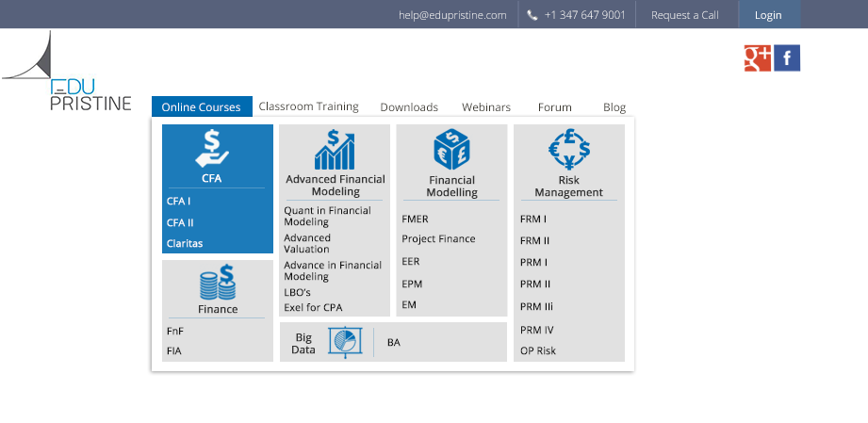Click the CFA dollar-in-hand icon

click(x=212, y=149)
